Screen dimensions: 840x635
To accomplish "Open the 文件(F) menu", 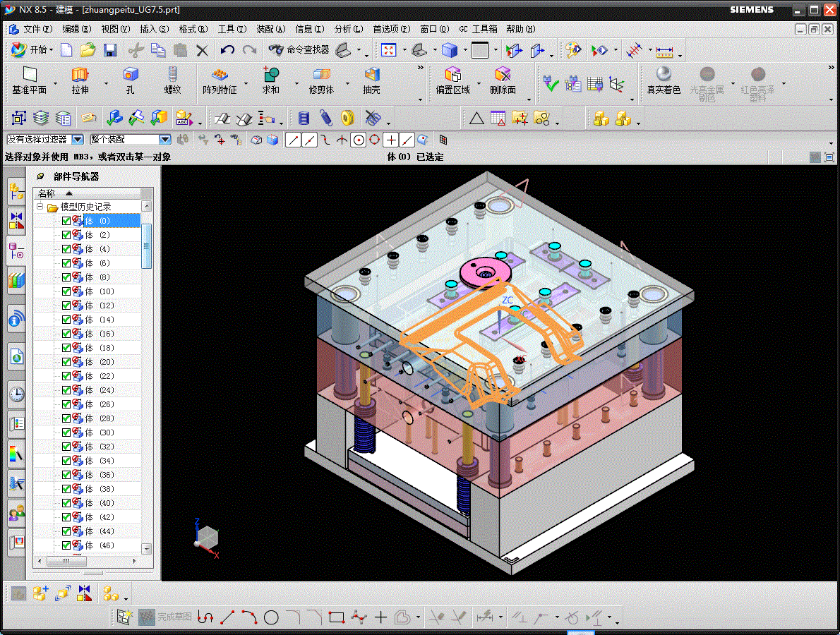I will [37, 29].
